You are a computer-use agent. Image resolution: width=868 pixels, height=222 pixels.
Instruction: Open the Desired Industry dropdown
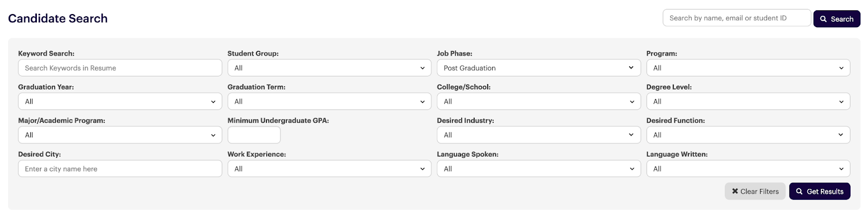click(539, 135)
